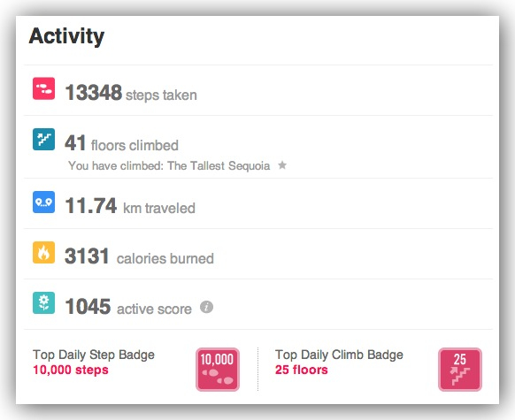Click the teal floors climbed stairs icon
Screen dimensions: 515x420
point(43,139)
